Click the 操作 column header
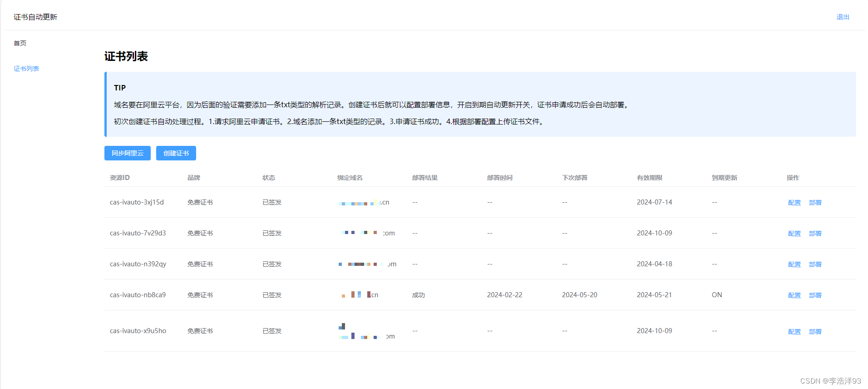The width and height of the screenshot is (868, 389). pos(793,178)
